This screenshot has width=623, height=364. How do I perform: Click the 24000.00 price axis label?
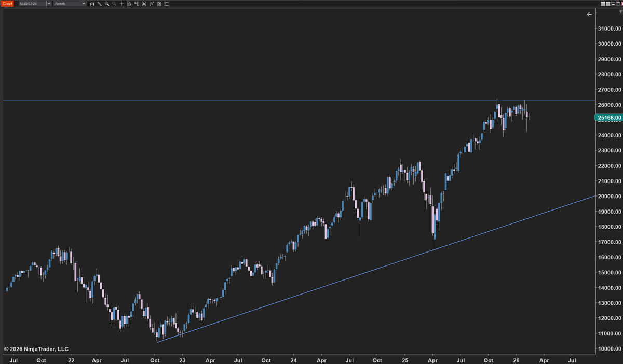(610, 135)
